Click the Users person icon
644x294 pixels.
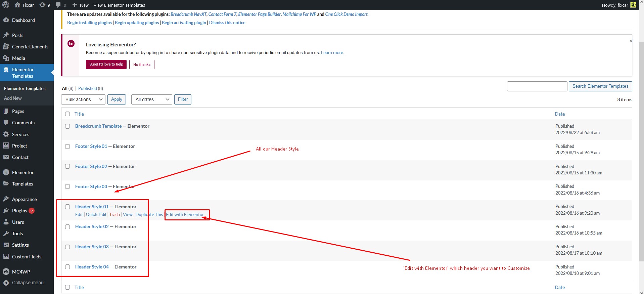[x=6, y=222]
